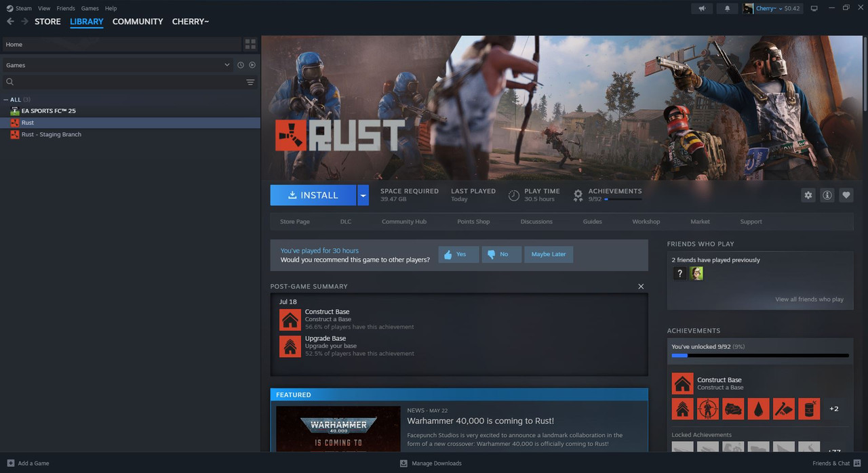The width and height of the screenshot is (868, 473).
Task: Toggle ready-to-play filter icon
Action: [252, 65]
